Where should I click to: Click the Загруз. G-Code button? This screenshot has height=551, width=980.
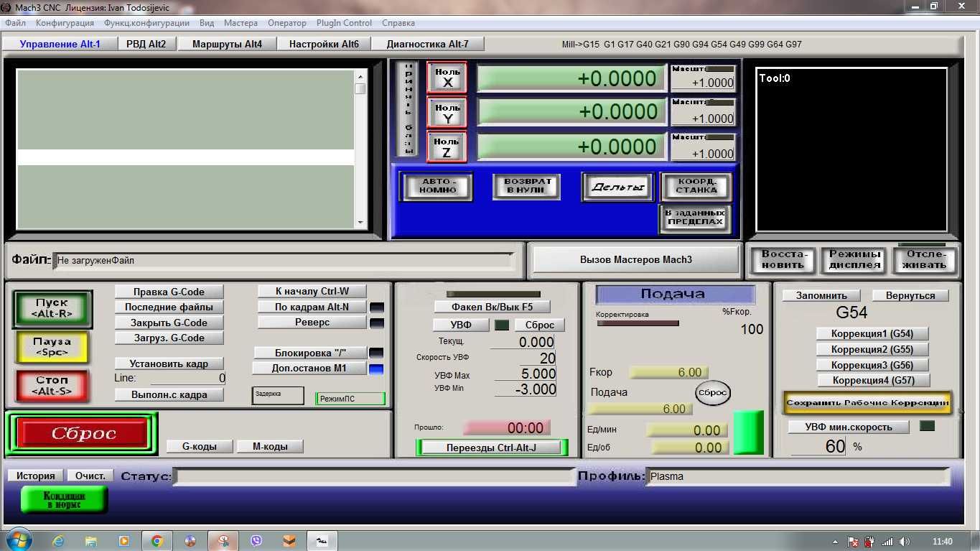(x=169, y=338)
